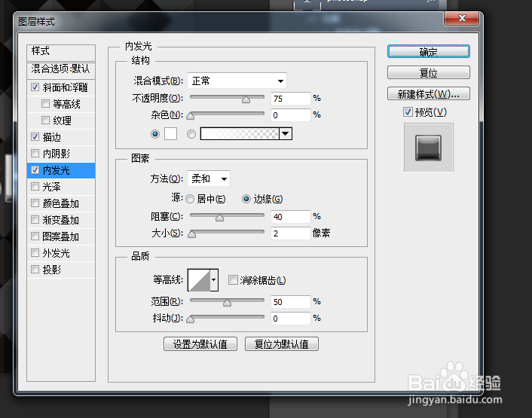Click the white glow color swatch
The width and height of the screenshot is (532, 418).
[x=170, y=133]
